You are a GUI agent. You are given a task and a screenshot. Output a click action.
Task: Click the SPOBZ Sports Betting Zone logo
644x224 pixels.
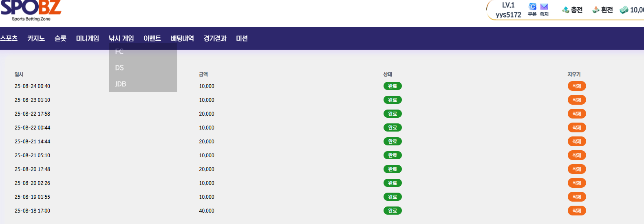(31, 11)
